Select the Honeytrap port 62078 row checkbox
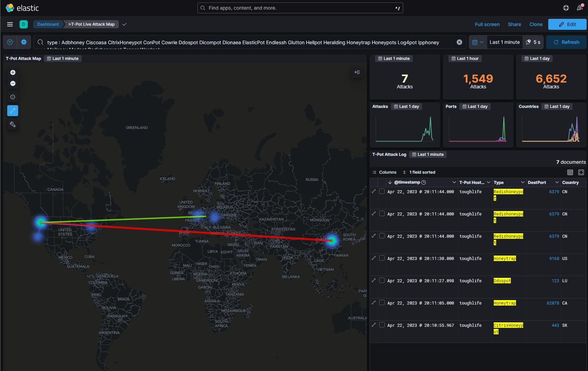This screenshot has width=588, height=371. (382, 303)
